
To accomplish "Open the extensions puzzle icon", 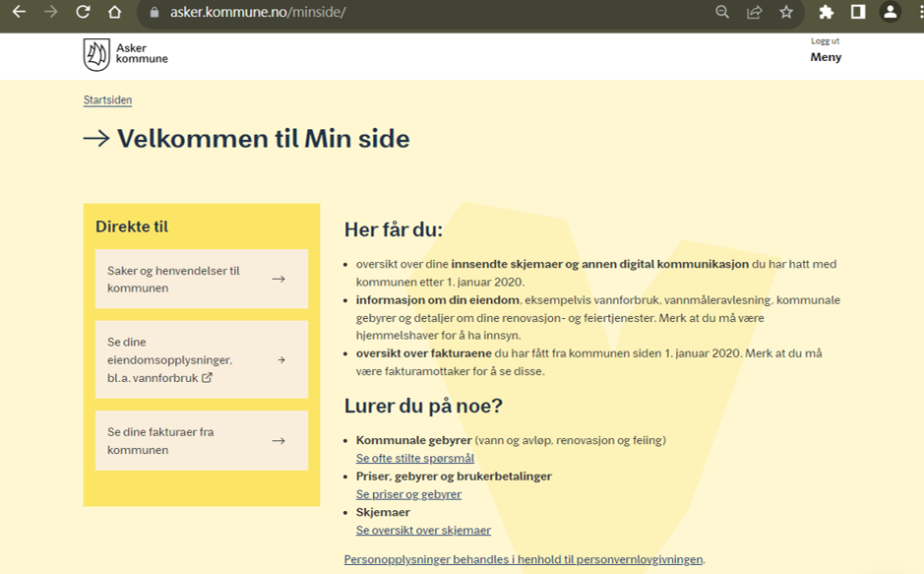I will [x=827, y=13].
